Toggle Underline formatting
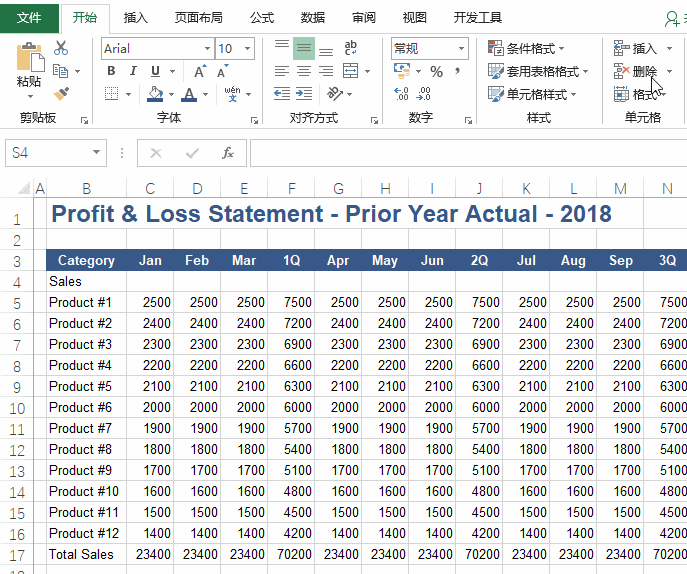This screenshot has width=687, height=574. coord(155,71)
